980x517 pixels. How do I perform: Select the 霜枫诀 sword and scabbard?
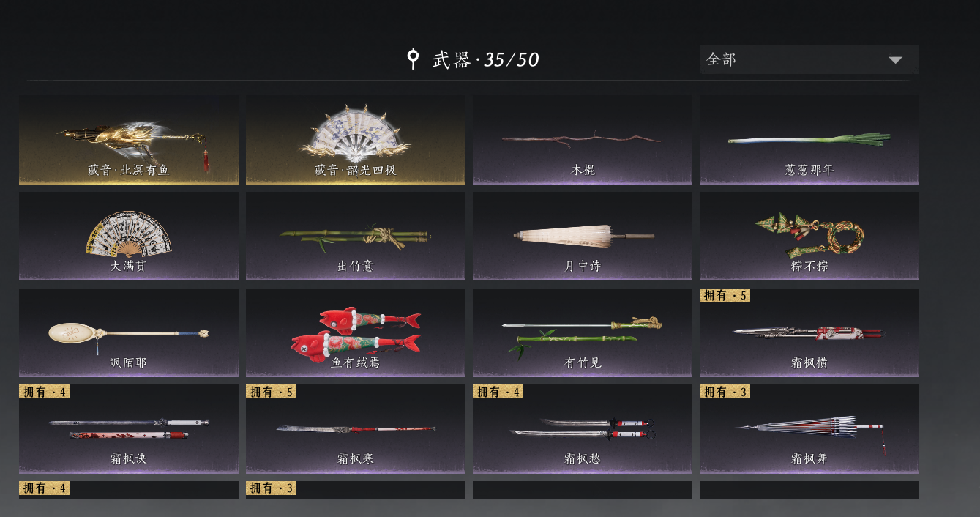129,429
